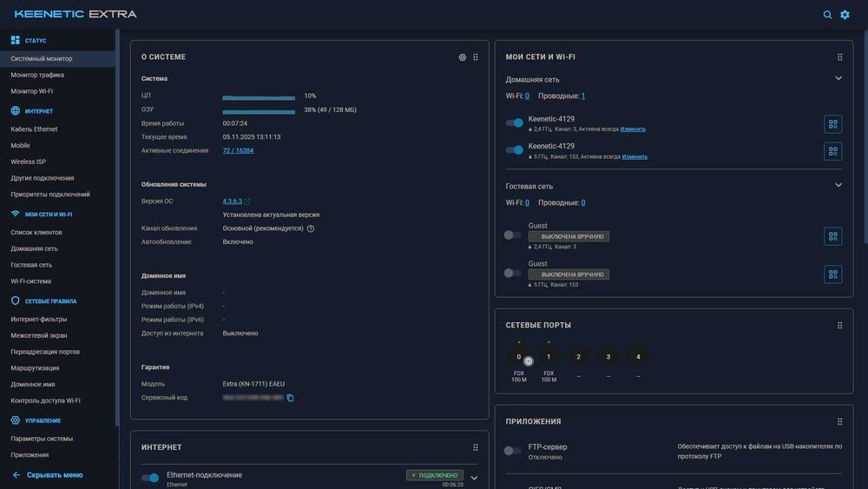Click Скрывать меню text button
This screenshot has height=489, width=868.
point(55,474)
